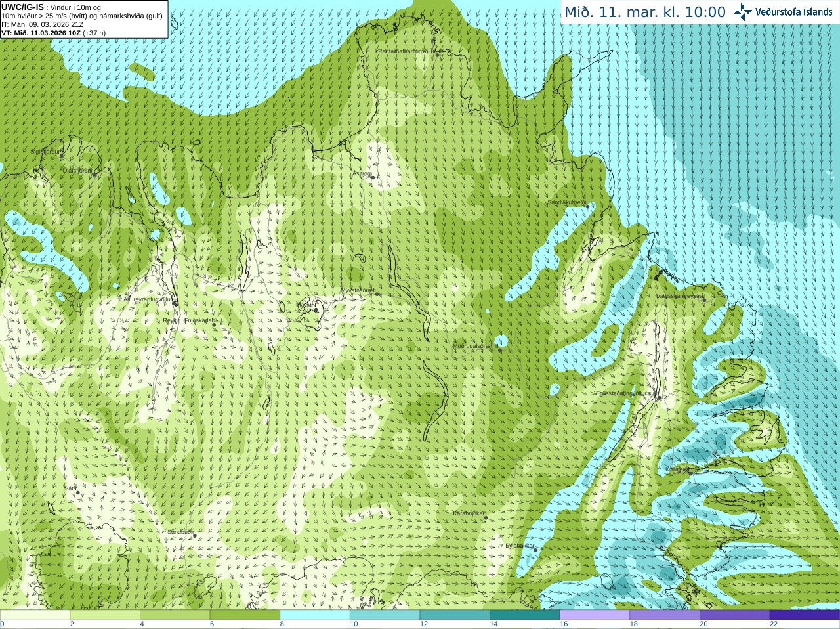840x629 pixels.
Task: Click the teal 12–14 m/s legend swatch
Action: (455, 615)
